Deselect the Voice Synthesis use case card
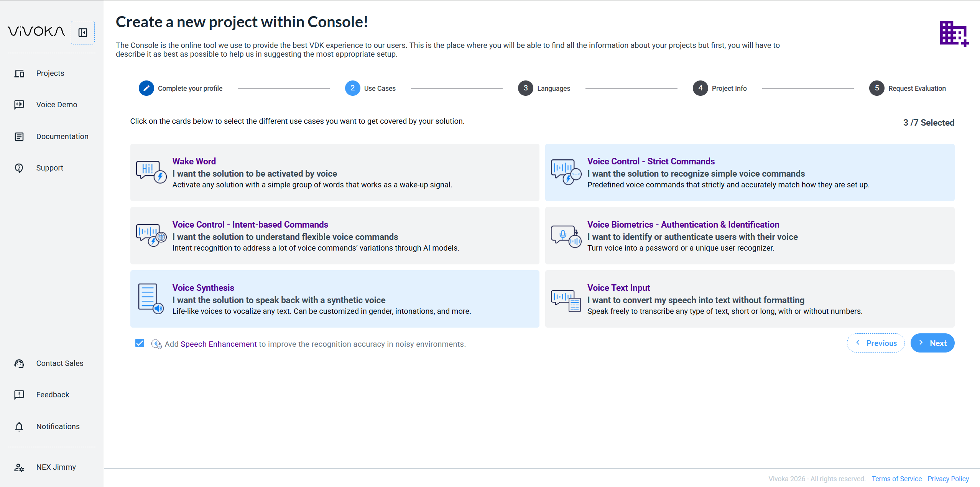Screen dimensions: 980x487 335,299
